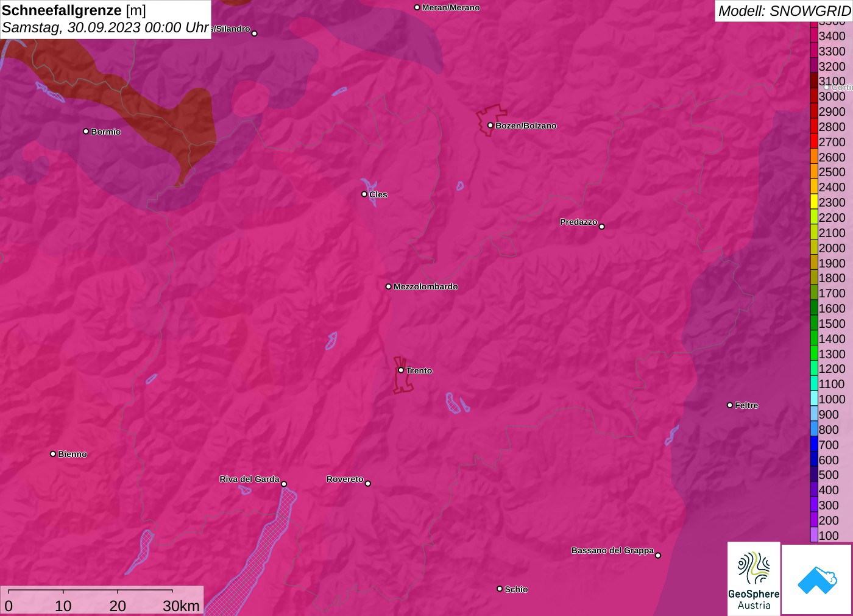Click the "Bassano del Grappa" name label
Screen dimensions: 853x616
pos(612,550)
